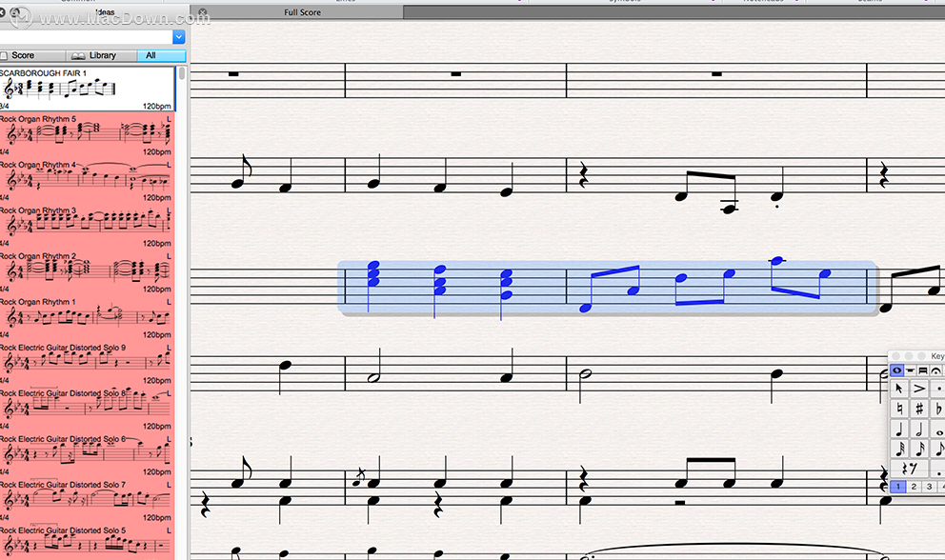Select Rock Electric Guitar Distorted Solo 7 idea
945x560 pixels.
(87, 501)
